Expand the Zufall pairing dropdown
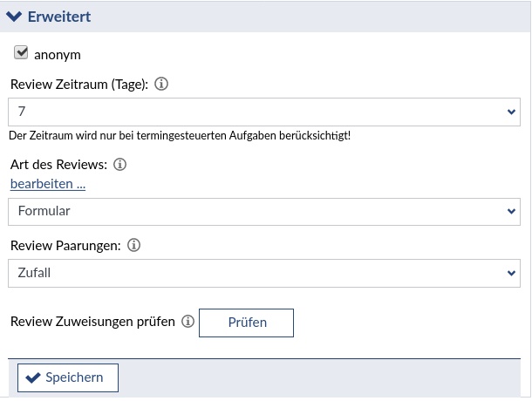 pos(263,273)
